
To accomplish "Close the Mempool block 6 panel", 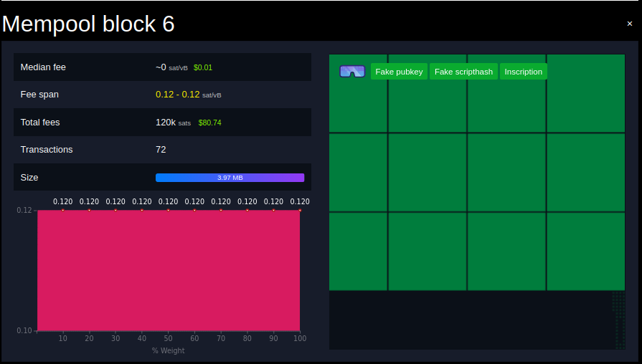I will 629,24.
